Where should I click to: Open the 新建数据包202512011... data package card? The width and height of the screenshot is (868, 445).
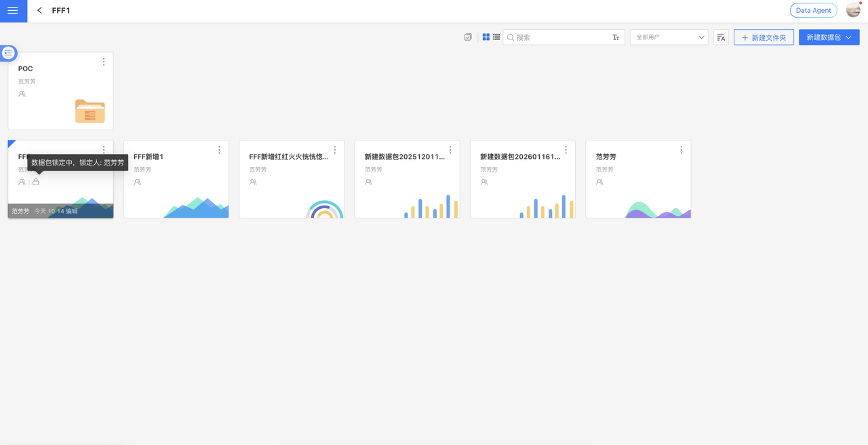(x=407, y=180)
